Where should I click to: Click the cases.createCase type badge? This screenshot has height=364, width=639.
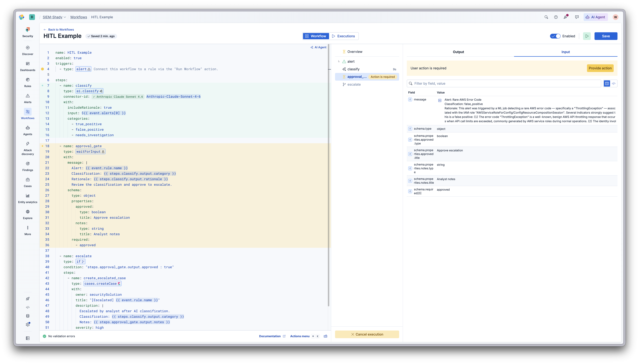pos(102,284)
